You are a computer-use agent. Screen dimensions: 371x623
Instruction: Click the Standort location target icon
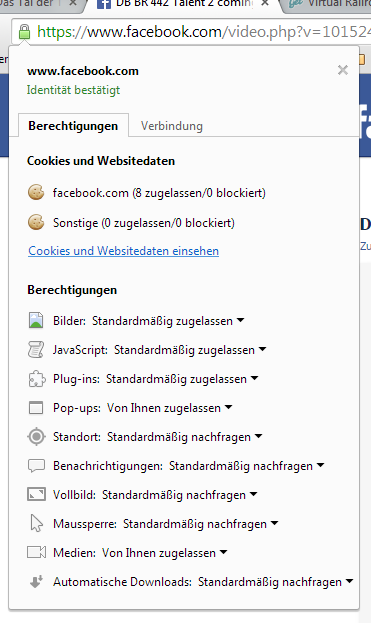(36, 437)
